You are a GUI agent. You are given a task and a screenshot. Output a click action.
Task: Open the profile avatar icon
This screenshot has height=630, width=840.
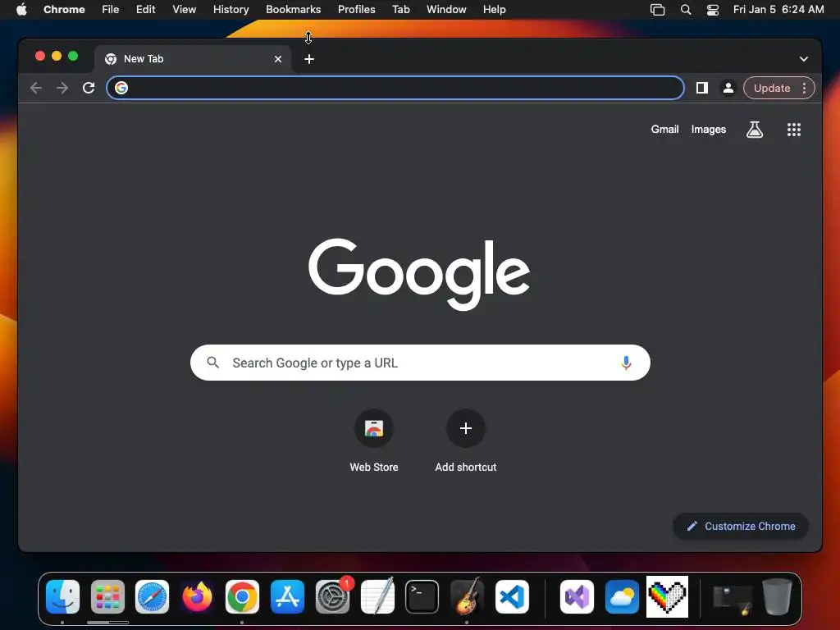[728, 88]
